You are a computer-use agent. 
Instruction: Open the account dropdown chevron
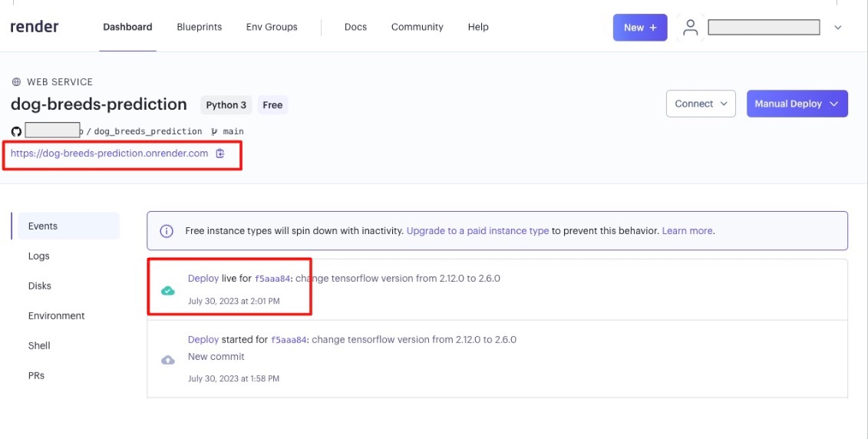[837, 27]
